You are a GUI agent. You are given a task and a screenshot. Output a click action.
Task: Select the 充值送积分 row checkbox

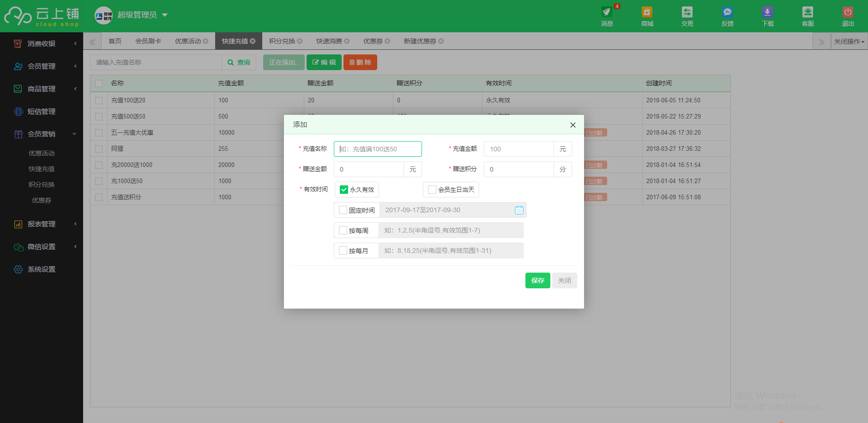(x=99, y=197)
